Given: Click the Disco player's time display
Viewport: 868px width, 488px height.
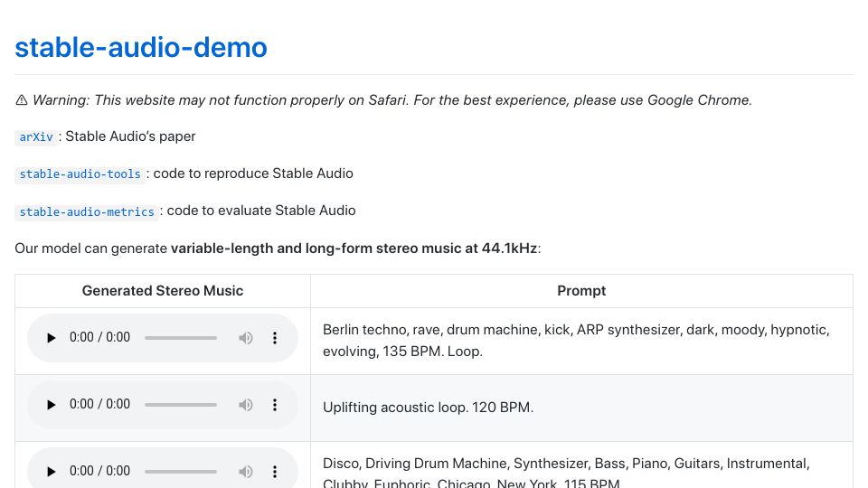Looking at the screenshot, I should pos(99,472).
